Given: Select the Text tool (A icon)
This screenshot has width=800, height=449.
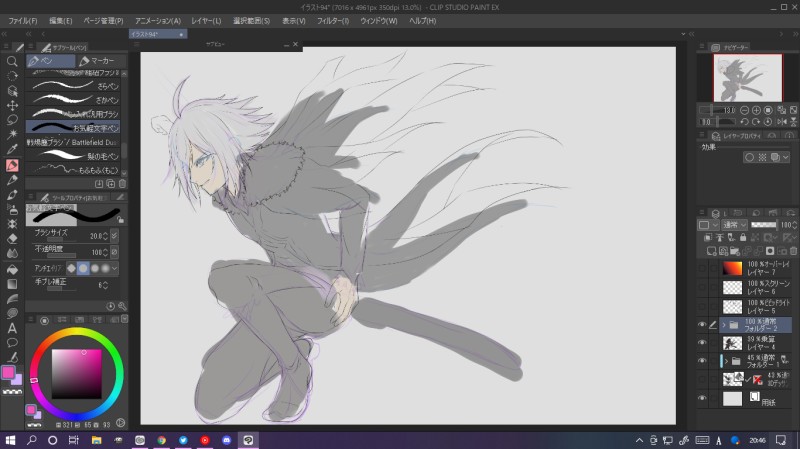Looking at the screenshot, I should (x=13, y=328).
